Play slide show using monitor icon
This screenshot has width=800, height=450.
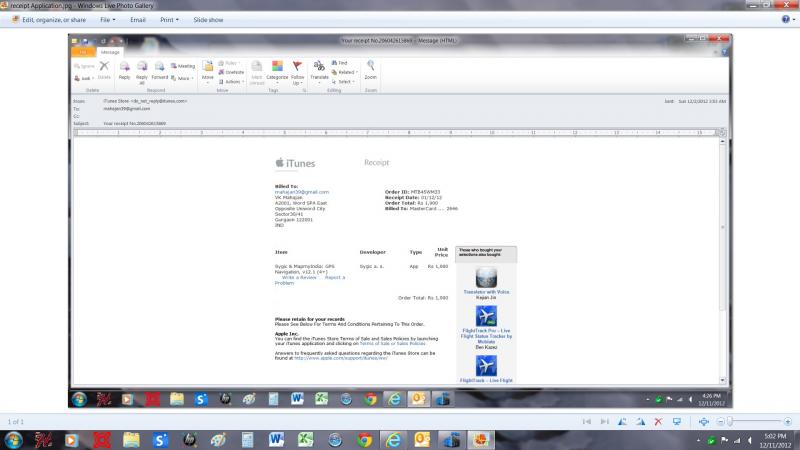[677, 421]
